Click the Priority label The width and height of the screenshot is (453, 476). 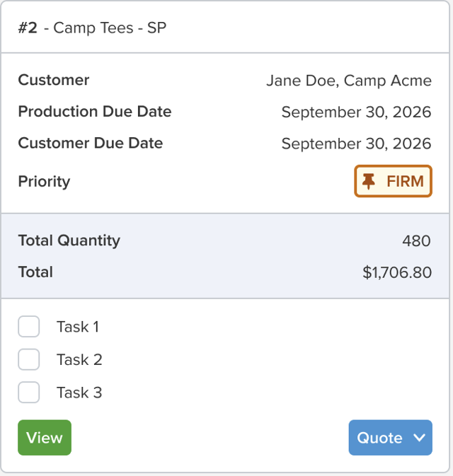pyautogui.click(x=44, y=182)
